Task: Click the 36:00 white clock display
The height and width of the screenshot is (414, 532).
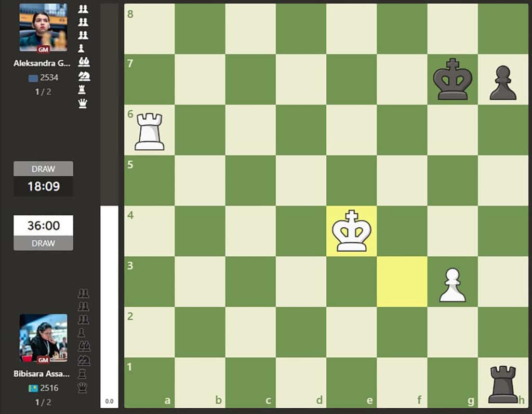Action: (x=43, y=226)
